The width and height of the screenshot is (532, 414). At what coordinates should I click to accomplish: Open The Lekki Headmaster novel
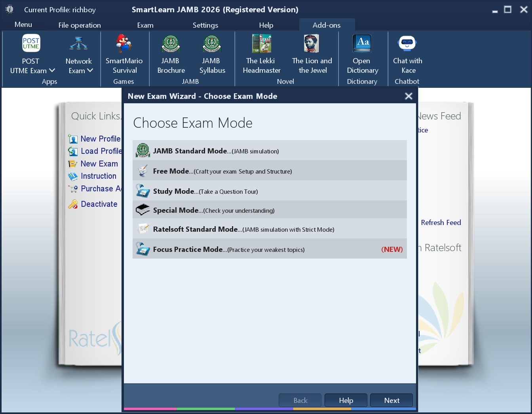pyautogui.click(x=261, y=43)
